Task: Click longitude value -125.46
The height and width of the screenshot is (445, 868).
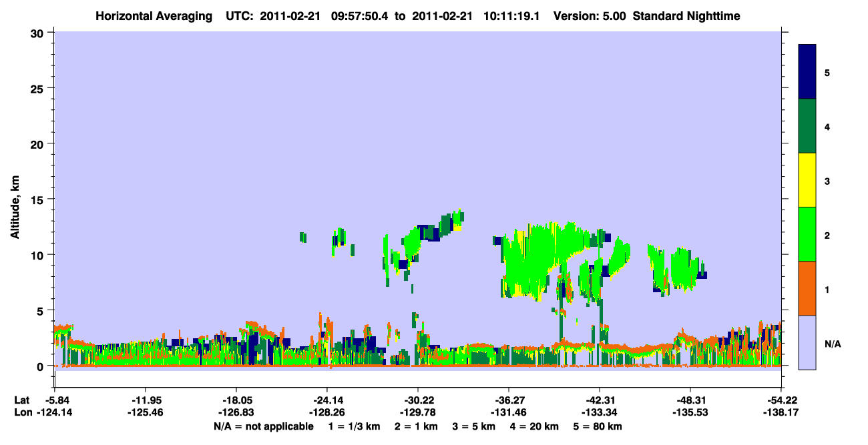Action: (x=146, y=413)
